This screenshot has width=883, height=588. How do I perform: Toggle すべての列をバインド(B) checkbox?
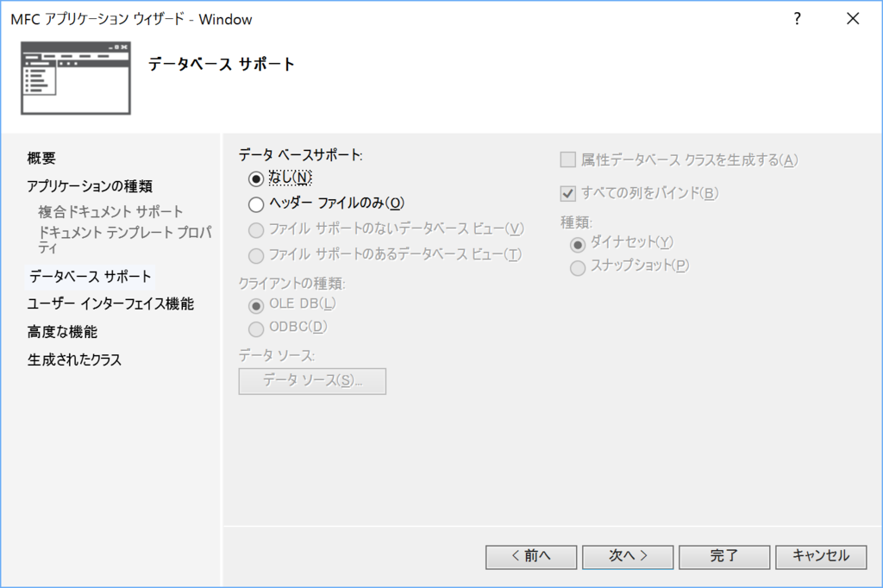[x=567, y=194]
